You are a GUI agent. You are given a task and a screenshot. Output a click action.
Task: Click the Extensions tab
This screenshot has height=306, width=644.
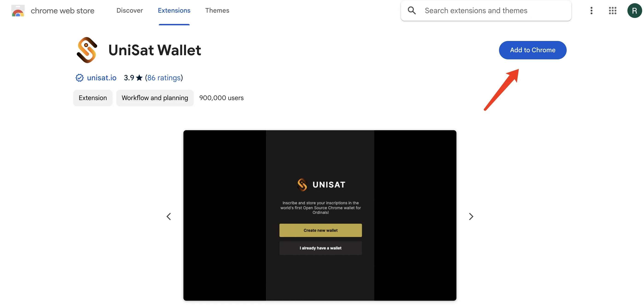click(x=174, y=10)
